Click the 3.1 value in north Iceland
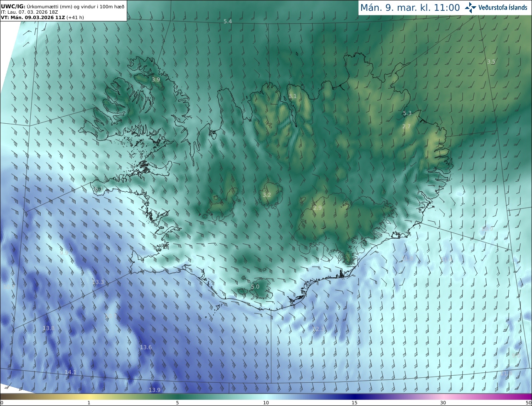The image size is (532, 406). (x=293, y=96)
